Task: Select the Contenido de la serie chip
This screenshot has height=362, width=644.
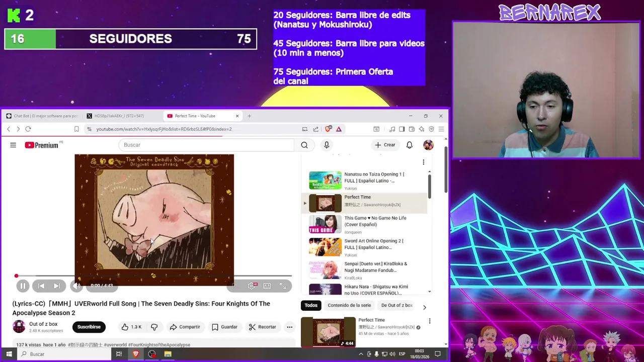Action: click(349, 305)
